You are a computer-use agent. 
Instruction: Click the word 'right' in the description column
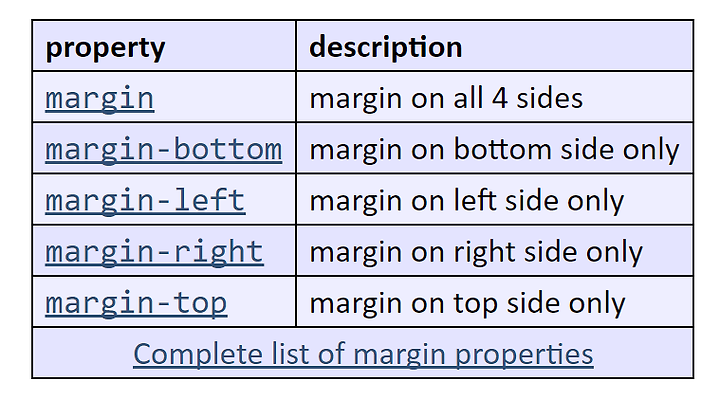tap(484, 253)
